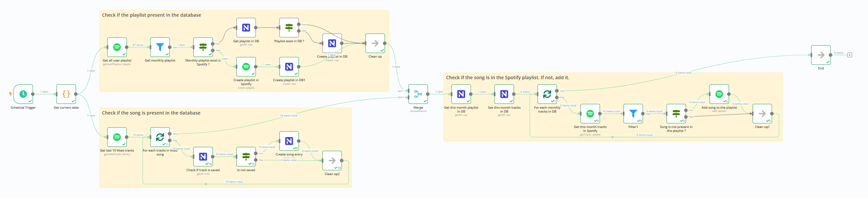Open the 'Monthly playlist exist in Spotify ?' node
The image size is (868, 198).
(203, 47)
